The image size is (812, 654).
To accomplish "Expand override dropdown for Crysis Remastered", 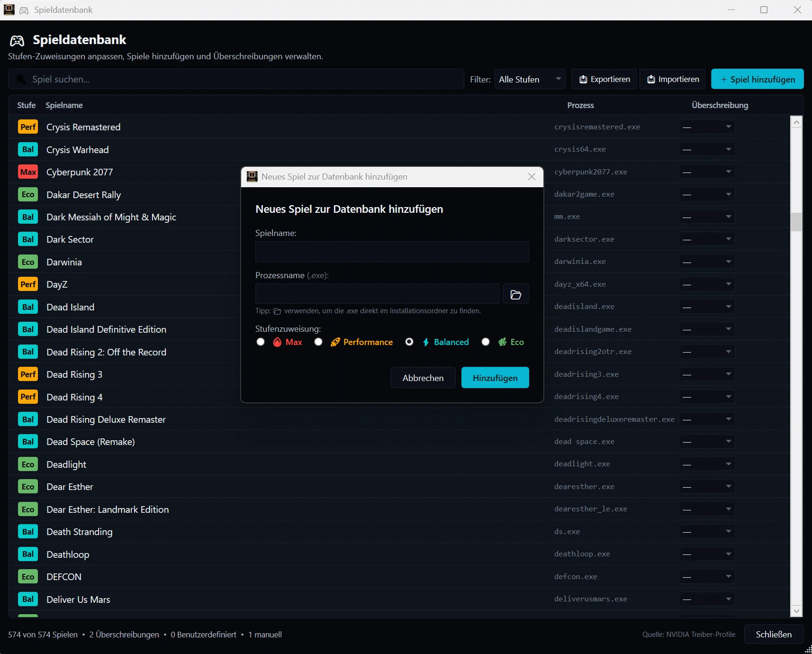I will click(x=707, y=127).
